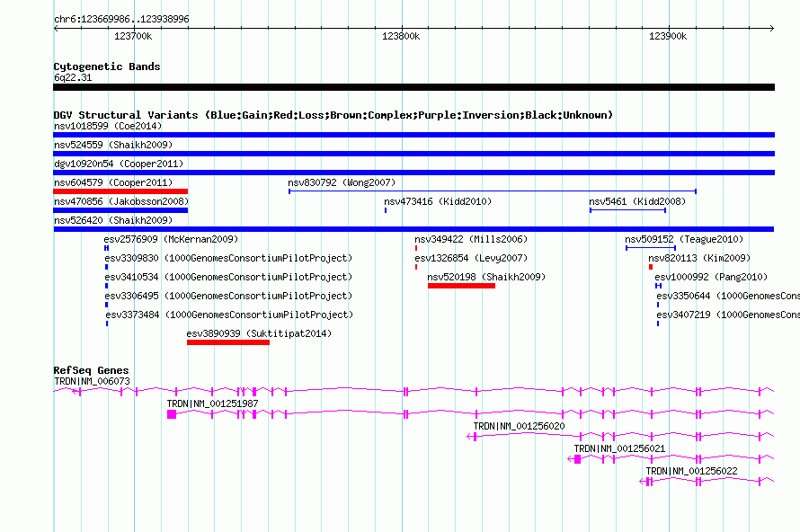Open the TRDN|NM_001256020 transcript label
The width and height of the screenshot is (800, 532).
(x=519, y=427)
